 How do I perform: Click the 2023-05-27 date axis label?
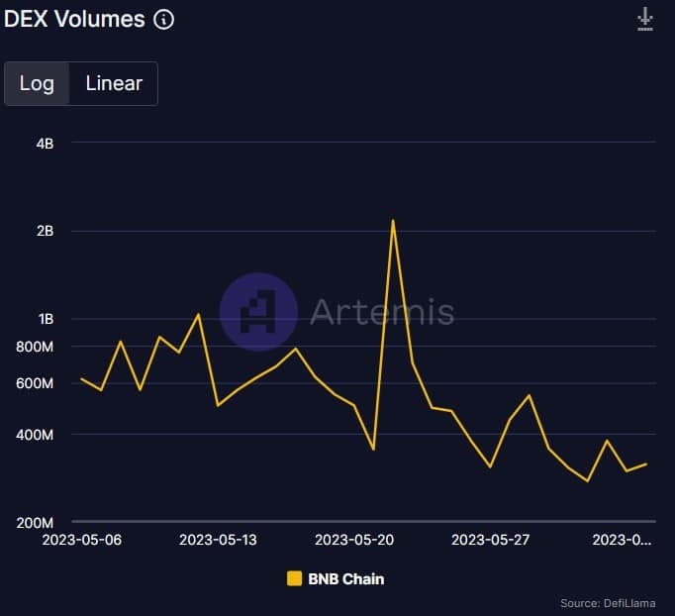tap(491, 540)
